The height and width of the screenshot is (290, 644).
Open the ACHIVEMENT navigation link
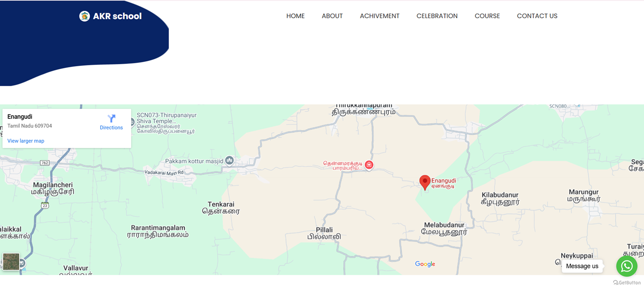(379, 16)
